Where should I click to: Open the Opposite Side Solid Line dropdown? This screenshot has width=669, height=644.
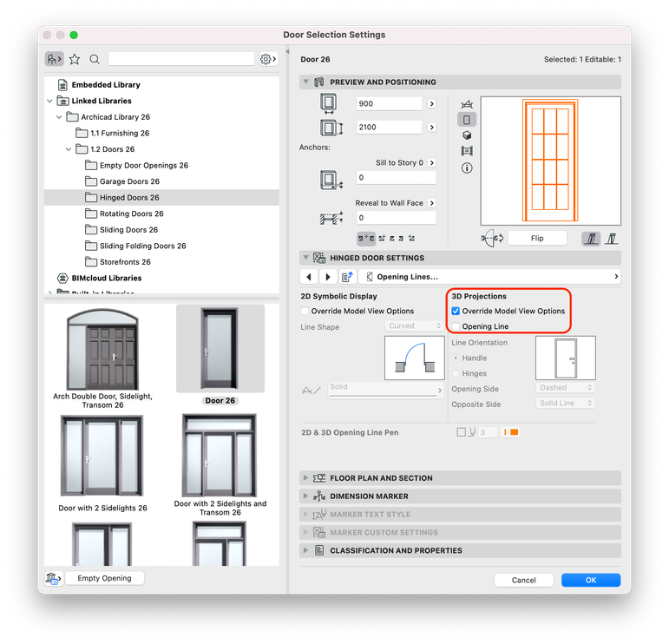tap(566, 403)
